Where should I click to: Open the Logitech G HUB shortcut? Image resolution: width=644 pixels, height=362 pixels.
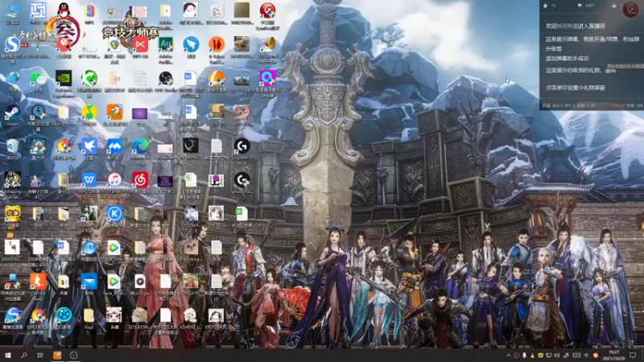tap(242, 146)
